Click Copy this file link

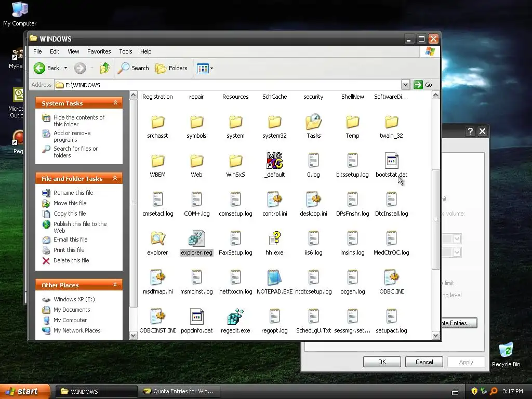click(x=70, y=214)
